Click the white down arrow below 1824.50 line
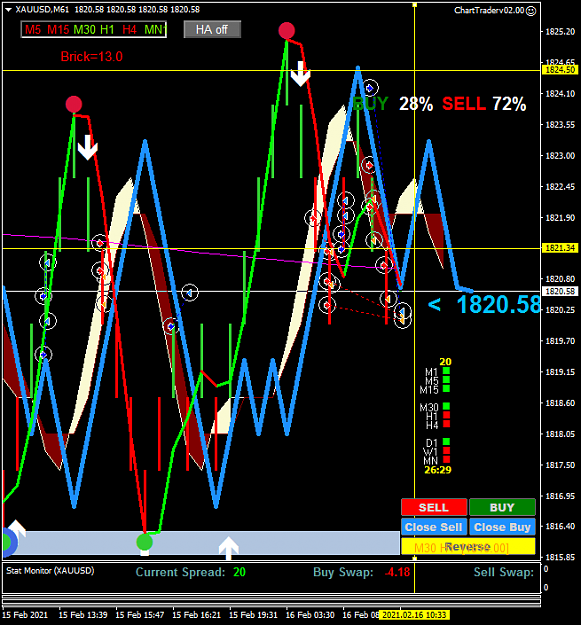This screenshot has width=581, height=625. [300, 74]
